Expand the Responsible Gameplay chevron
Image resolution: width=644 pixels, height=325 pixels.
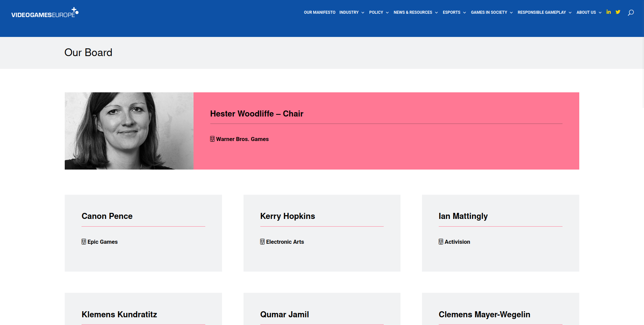point(570,12)
